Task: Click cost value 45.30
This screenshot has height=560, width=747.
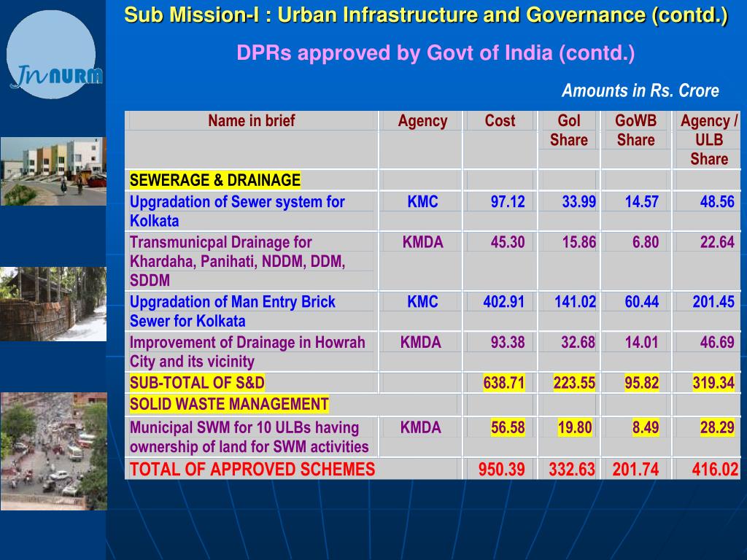Action: click(x=508, y=242)
